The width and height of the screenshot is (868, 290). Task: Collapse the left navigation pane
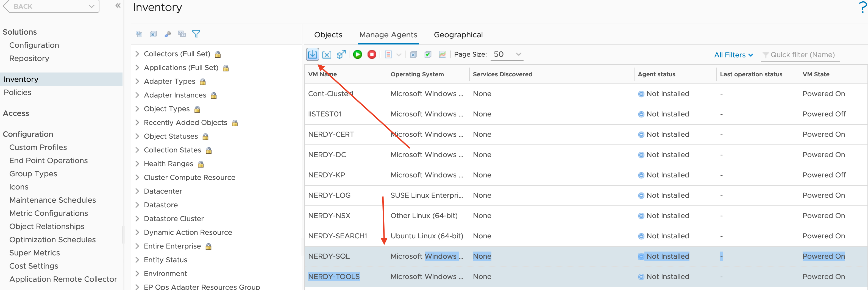click(x=118, y=6)
